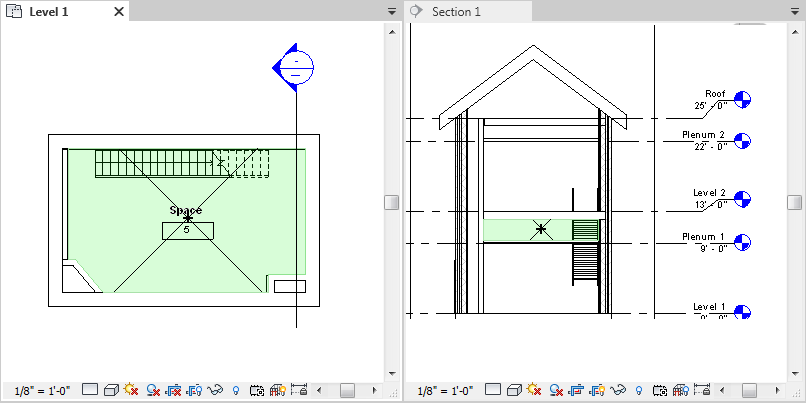Activate the Section 1 view tab

coord(455,12)
